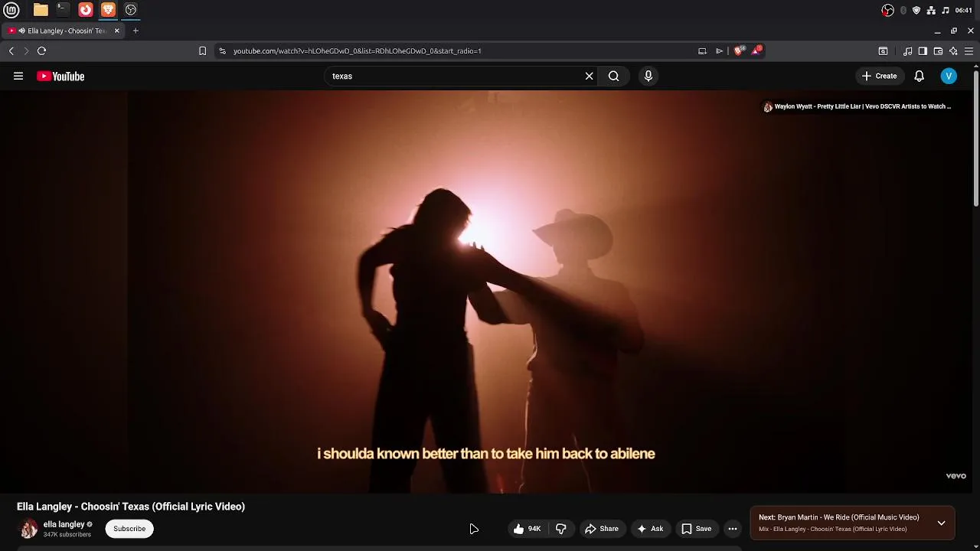
Task: Select the Ella Langley YouTube tab
Action: coord(63,31)
